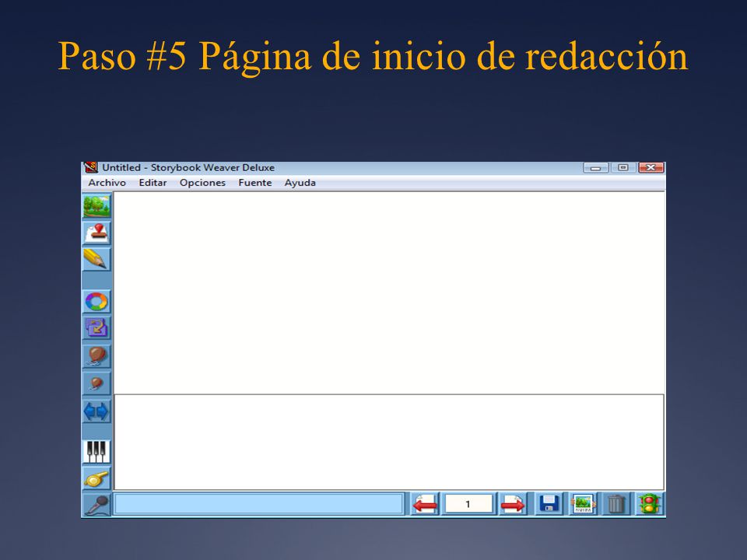Open the page thumbnail picture icon
Screen dimensions: 747x560
(583, 504)
